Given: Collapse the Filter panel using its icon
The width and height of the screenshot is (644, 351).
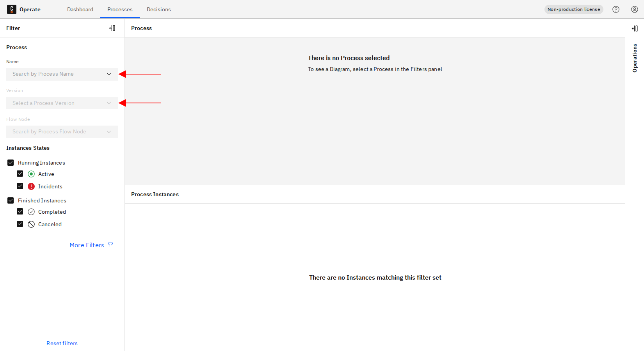Looking at the screenshot, I should 112,28.
